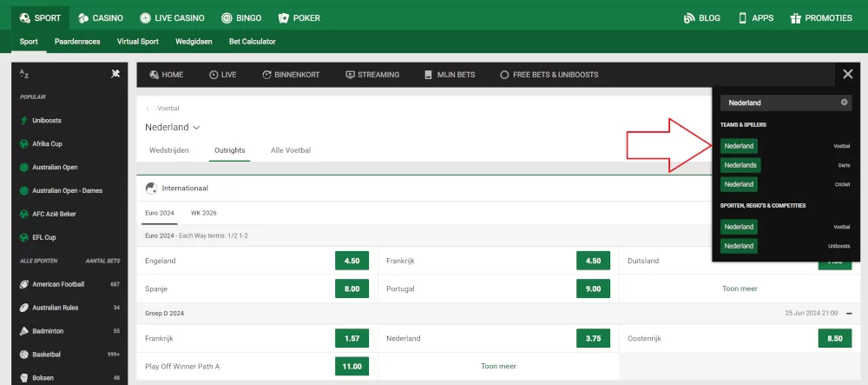Screen dimensions: 868x385
Task: Click the pin icon in sidebar
Action: 115,74
